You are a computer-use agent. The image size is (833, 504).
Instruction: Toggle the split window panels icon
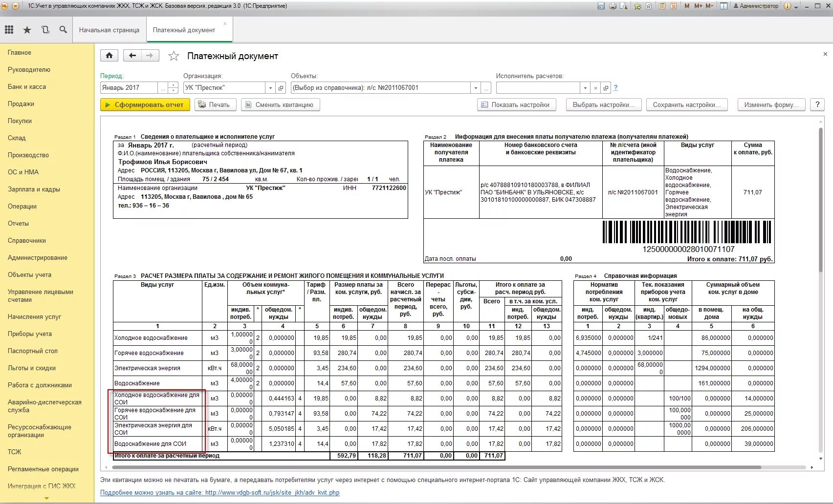tap(723, 6)
